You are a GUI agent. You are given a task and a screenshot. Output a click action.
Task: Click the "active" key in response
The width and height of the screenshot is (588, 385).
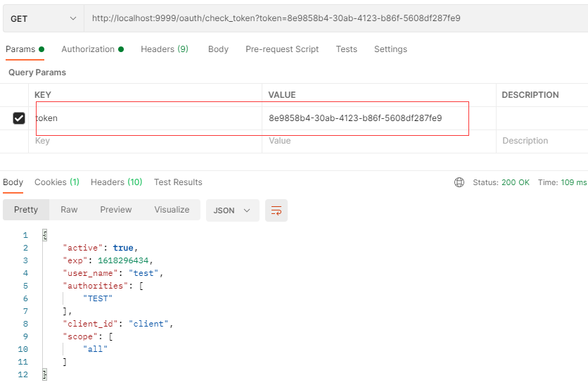pyautogui.click(x=83, y=248)
